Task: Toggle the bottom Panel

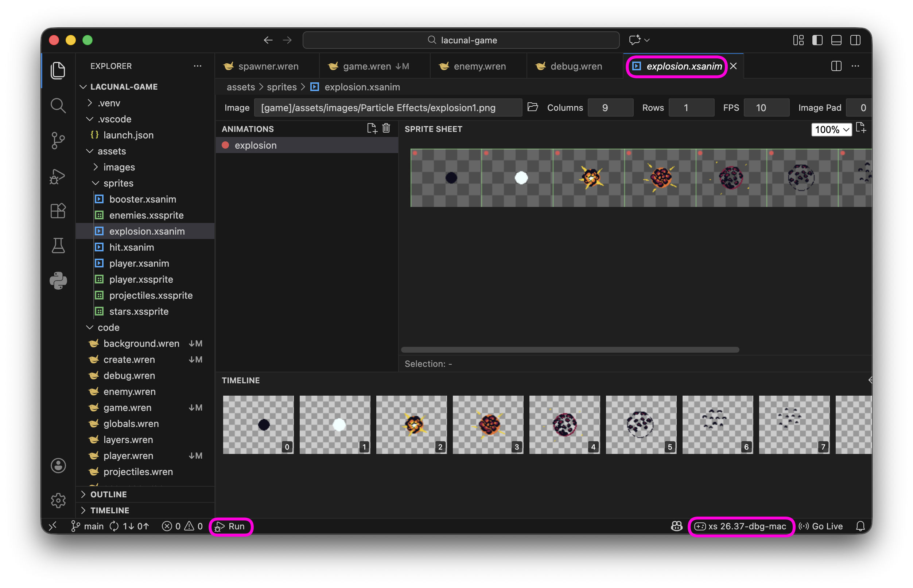Action: point(836,40)
